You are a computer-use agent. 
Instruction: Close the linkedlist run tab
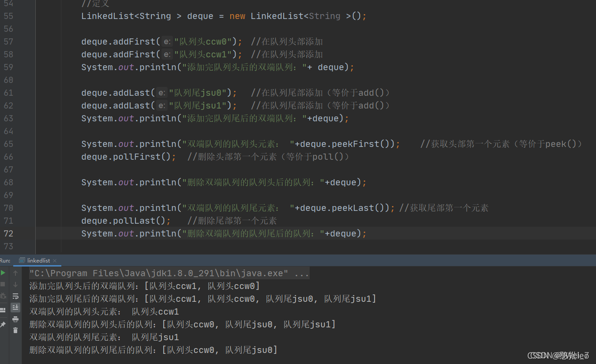(x=55, y=261)
